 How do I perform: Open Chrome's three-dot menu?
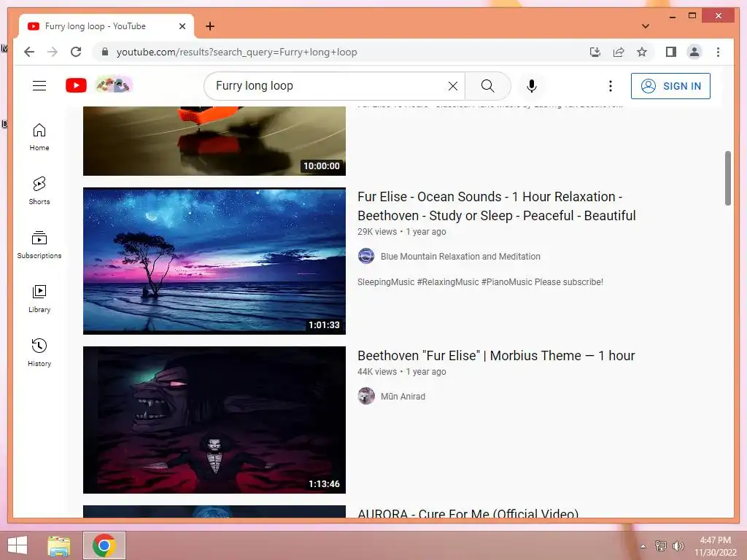tap(718, 52)
